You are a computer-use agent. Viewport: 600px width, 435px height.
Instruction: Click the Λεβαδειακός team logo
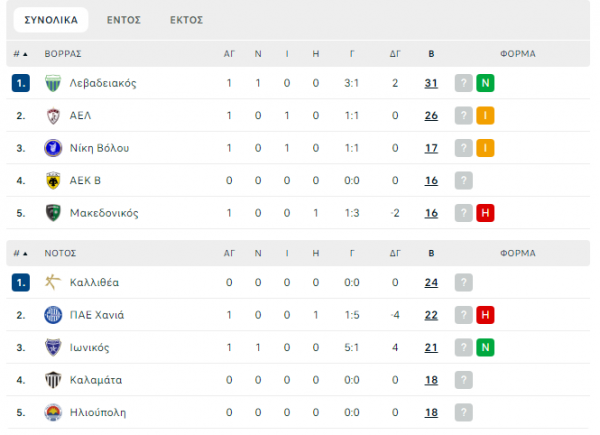(53, 83)
